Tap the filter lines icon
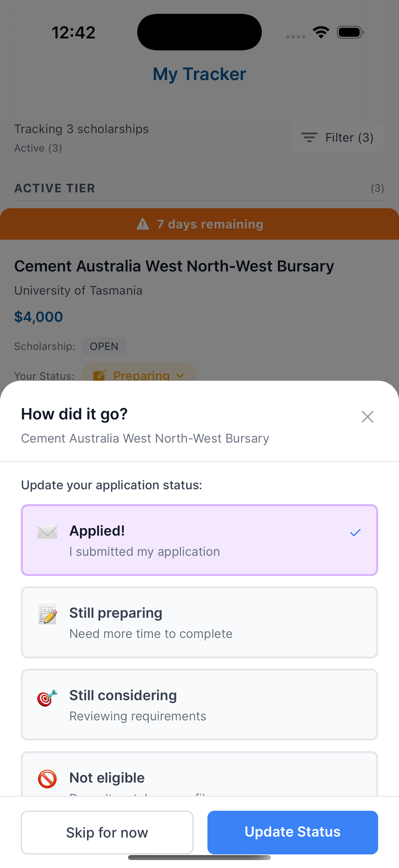The width and height of the screenshot is (399, 868). point(309,137)
